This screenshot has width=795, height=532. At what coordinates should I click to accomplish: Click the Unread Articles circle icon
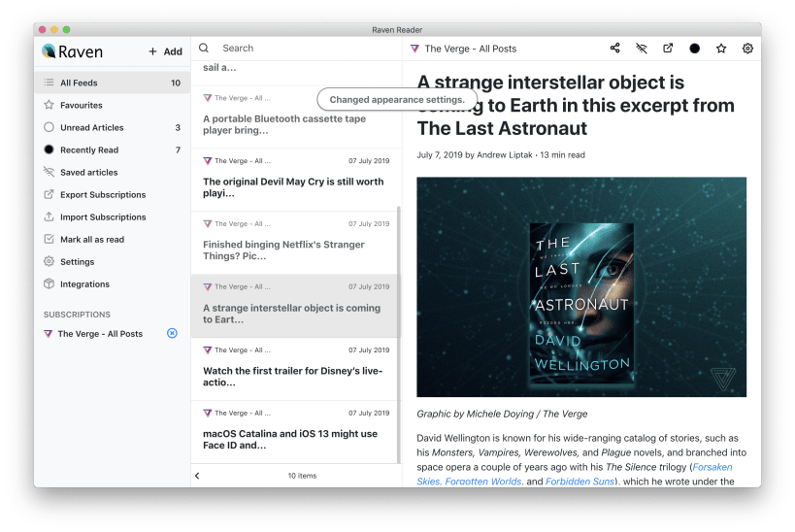[49, 127]
